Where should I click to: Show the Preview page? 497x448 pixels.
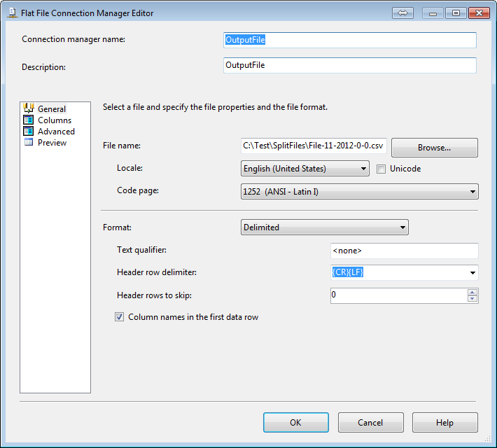point(52,143)
